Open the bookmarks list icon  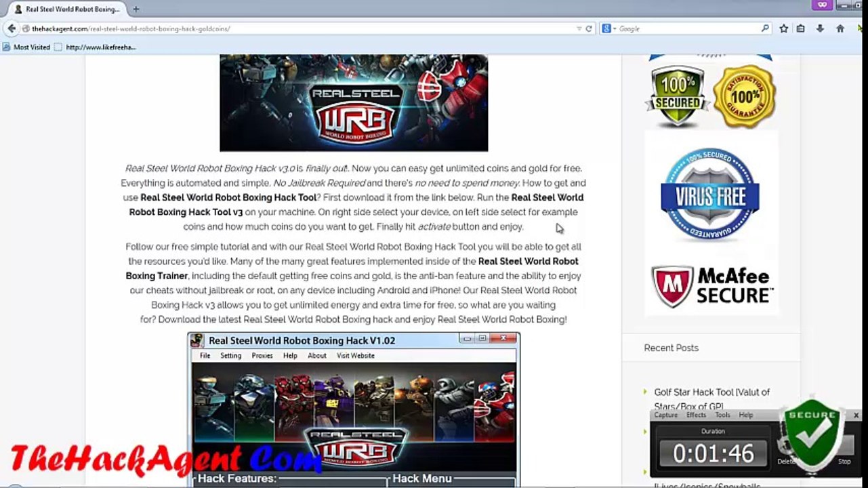tap(801, 28)
